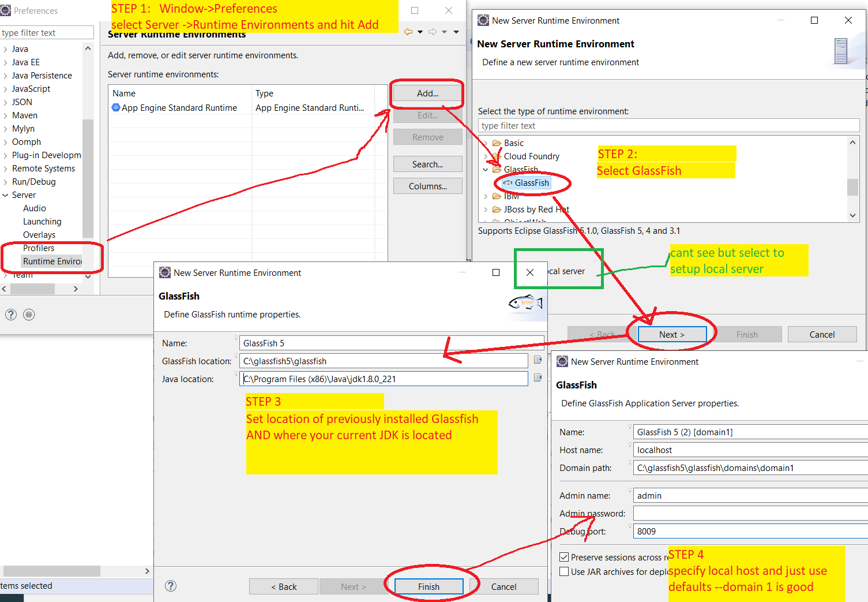
Task: Enable Use JAR archives for deployment
Action: [x=564, y=571]
